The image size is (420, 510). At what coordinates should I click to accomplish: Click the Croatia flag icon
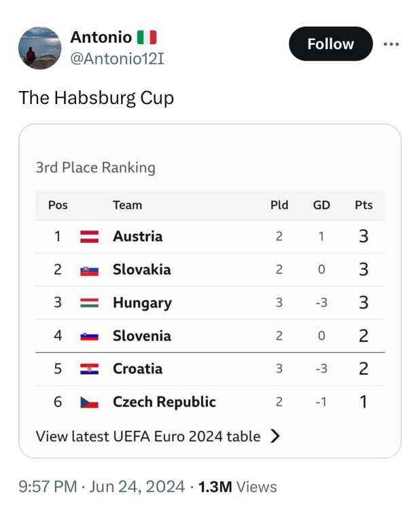click(x=90, y=369)
